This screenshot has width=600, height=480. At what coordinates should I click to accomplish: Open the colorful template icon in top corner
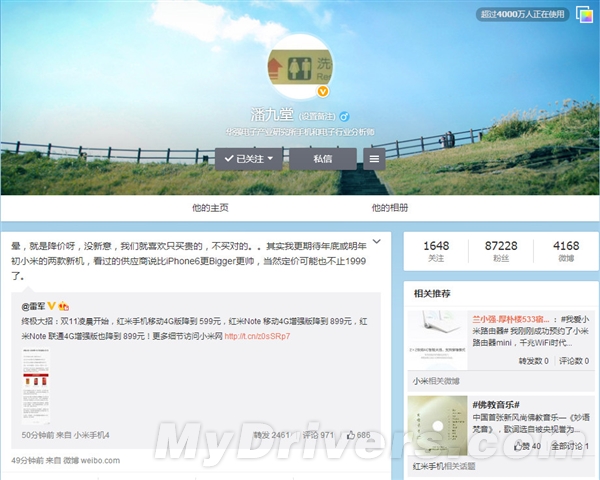584,15
